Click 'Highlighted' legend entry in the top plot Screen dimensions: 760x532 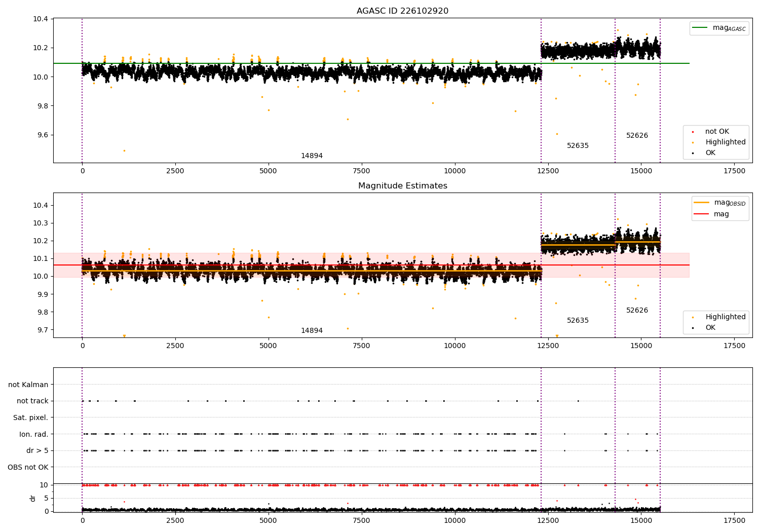pos(726,142)
